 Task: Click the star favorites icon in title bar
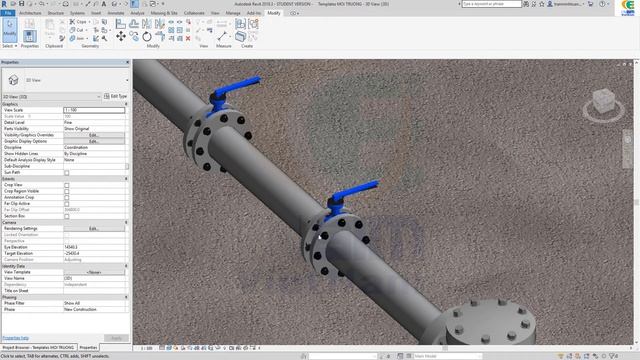[542, 4]
